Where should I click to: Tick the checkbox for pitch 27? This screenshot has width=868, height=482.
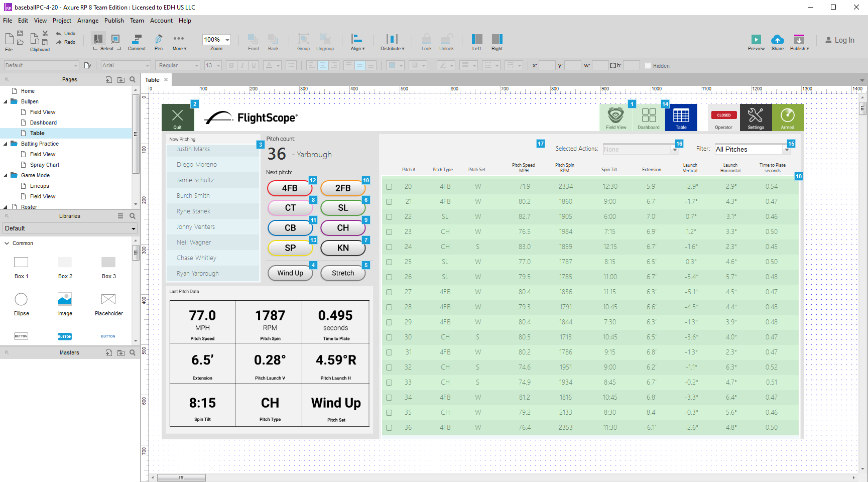(389, 292)
